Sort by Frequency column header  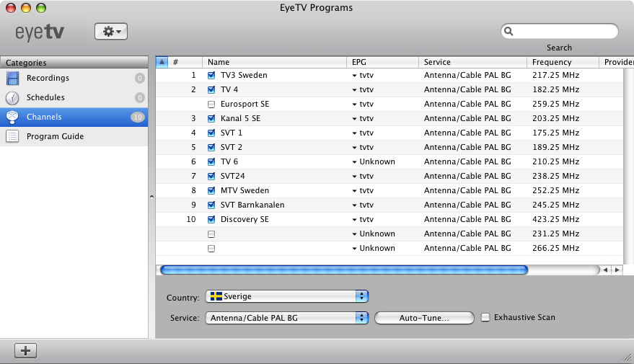click(x=563, y=62)
